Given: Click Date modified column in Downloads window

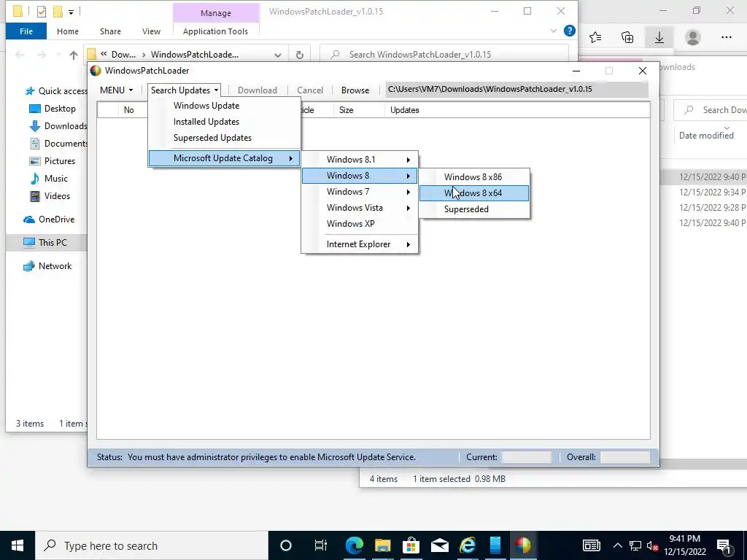Looking at the screenshot, I should 706,135.
